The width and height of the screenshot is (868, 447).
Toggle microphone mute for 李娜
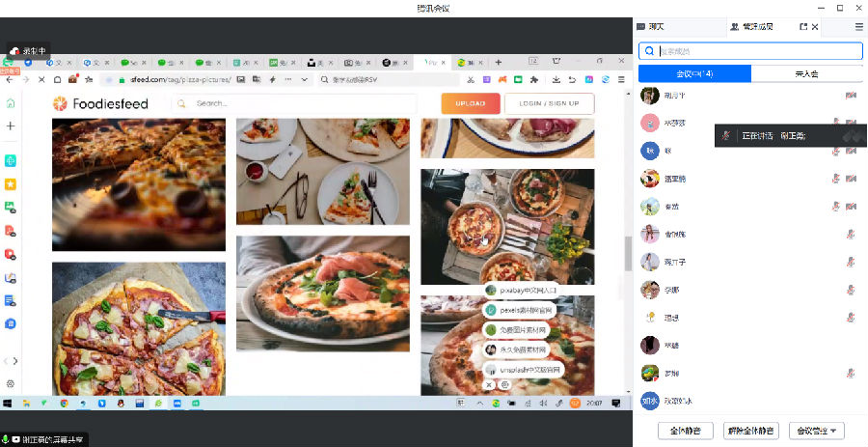851,290
